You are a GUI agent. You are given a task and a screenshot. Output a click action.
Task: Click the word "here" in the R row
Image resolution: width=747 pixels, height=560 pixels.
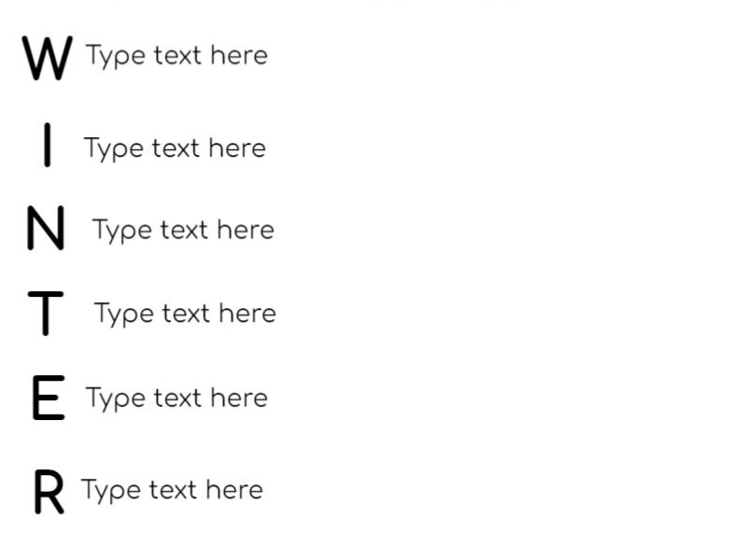click(x=233, y=490)
